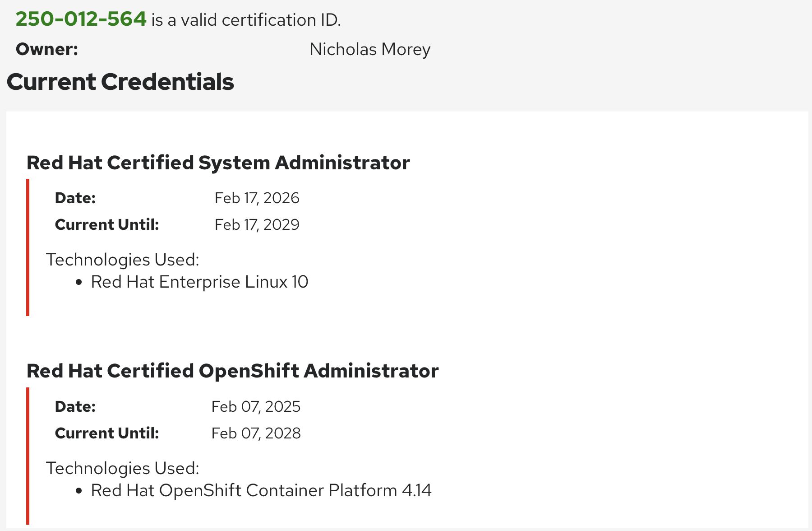This screenshot has width=812, height=531.
Task: Click Technologies Used label under OpenShift Administrator
Action: click(123, 468)
